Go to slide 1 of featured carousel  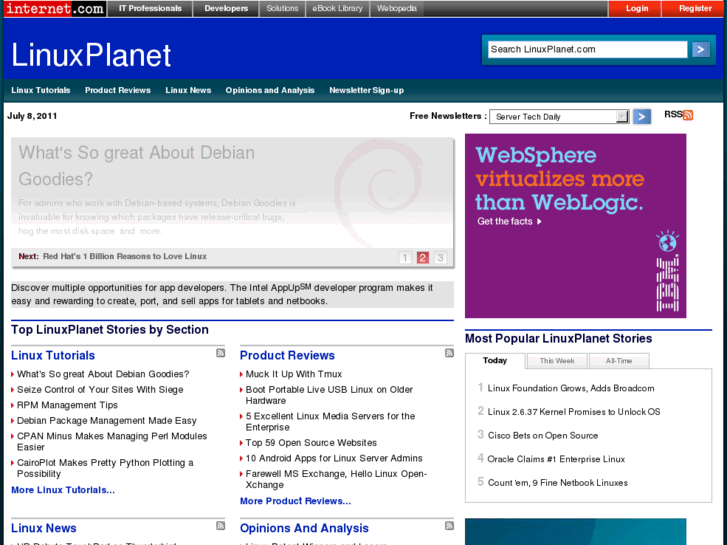(405, 257)
